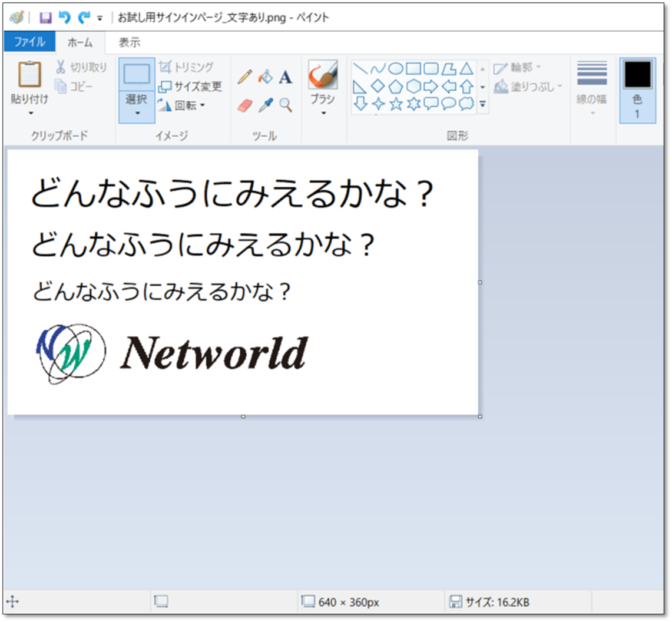Select the Up arrow shape
The image size is (672, 622).
466,87
